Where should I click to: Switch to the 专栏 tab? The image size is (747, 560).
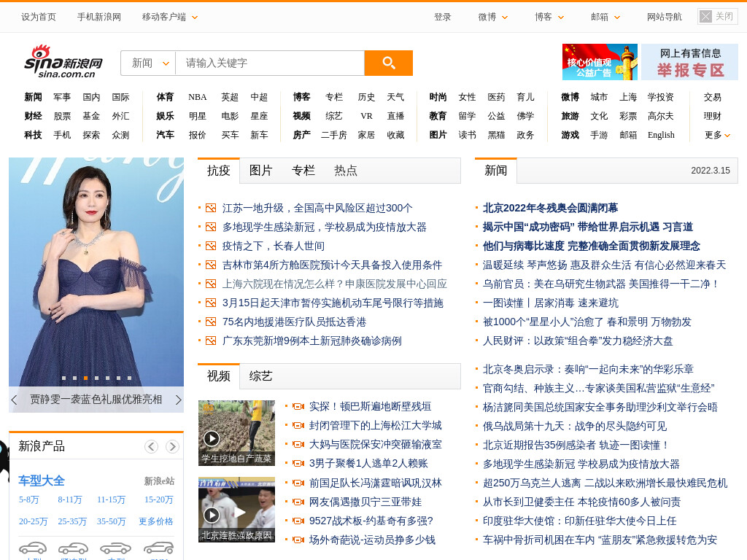[303, 171]
